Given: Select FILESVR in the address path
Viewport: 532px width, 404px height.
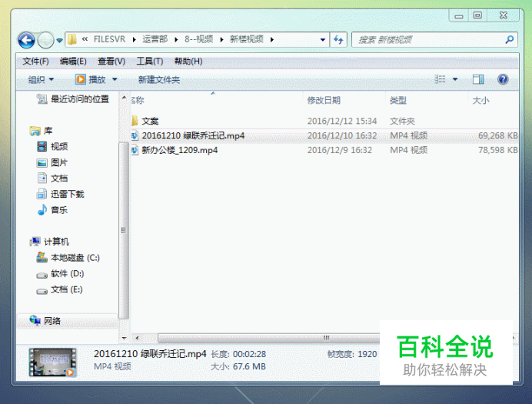Looking at the screenshot, I should (x=109, y=39).
